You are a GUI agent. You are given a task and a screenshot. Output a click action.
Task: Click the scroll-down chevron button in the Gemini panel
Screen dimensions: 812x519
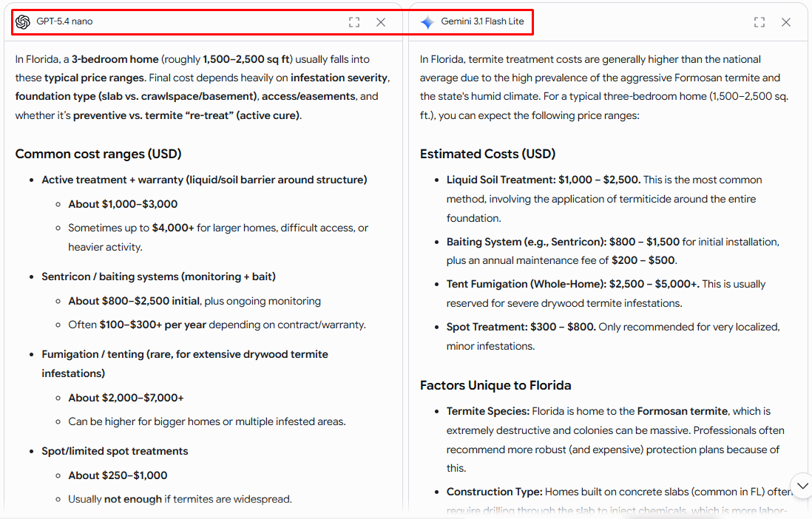click(802, 486)
